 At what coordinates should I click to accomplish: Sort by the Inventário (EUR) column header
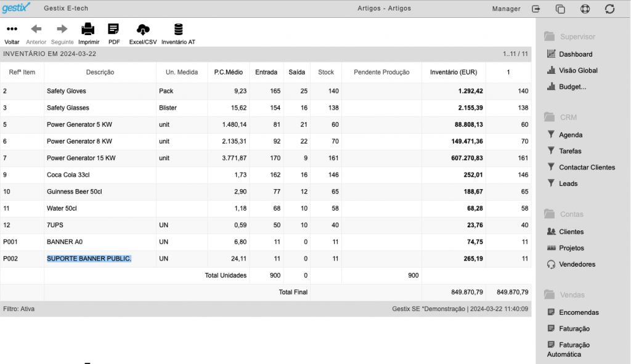click(454, 73)
